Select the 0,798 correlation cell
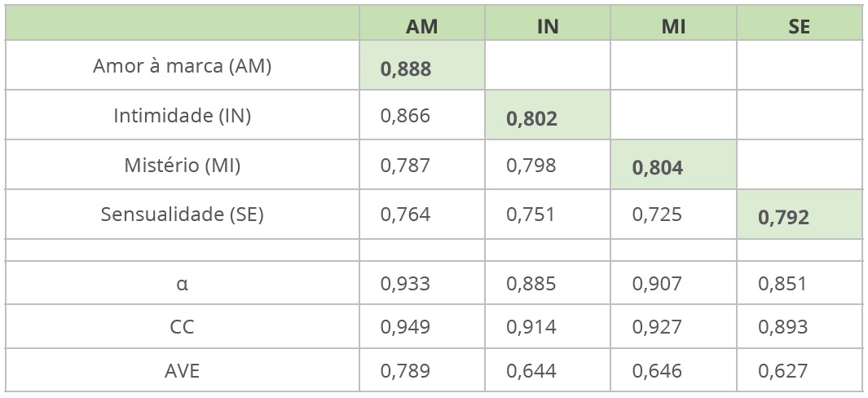Screen dimensions: 868x398 (531, 166)
